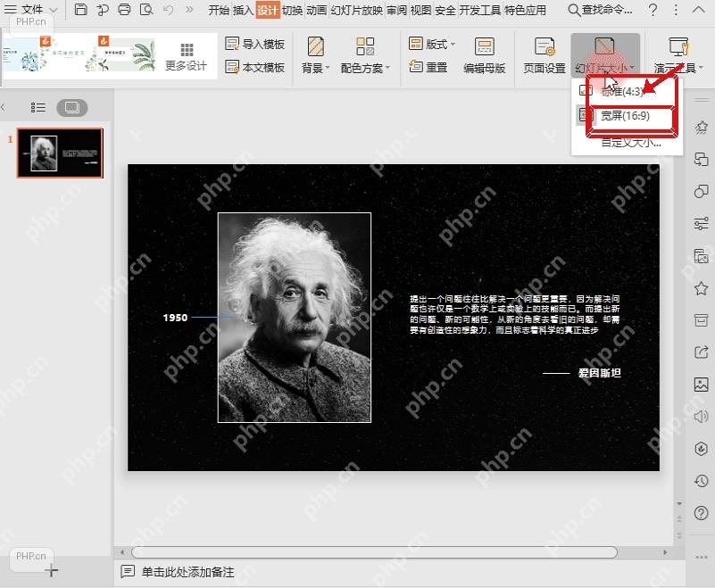This screenshot has width=715, height=588.
Task: Click the notes icon beside 单击此处添加备注
Action: point(128,572)
